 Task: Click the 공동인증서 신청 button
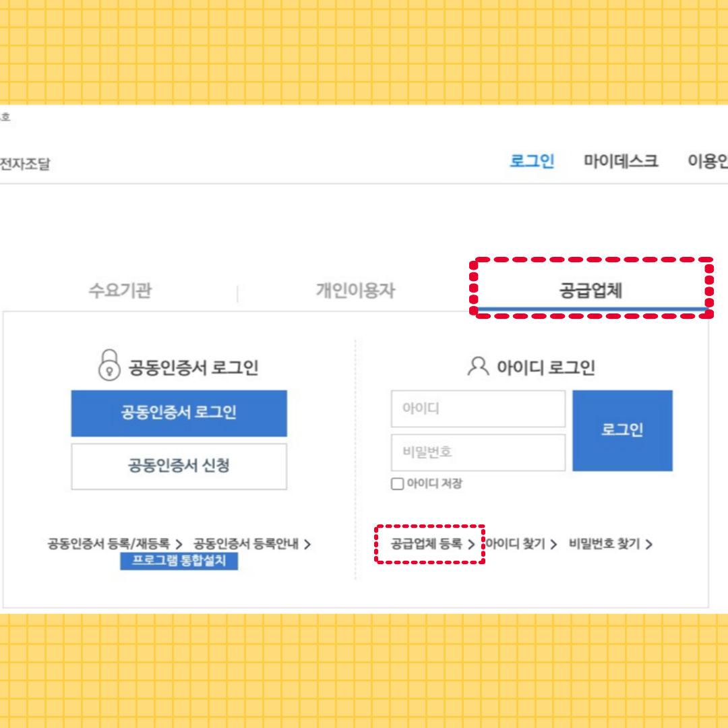tap(179, 466)
